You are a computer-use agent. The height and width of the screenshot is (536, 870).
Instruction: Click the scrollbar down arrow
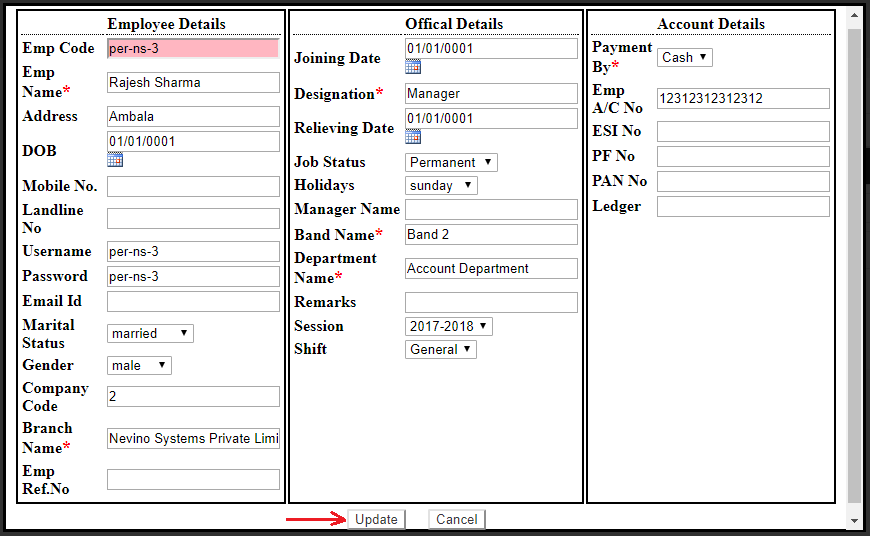[854, 521]
